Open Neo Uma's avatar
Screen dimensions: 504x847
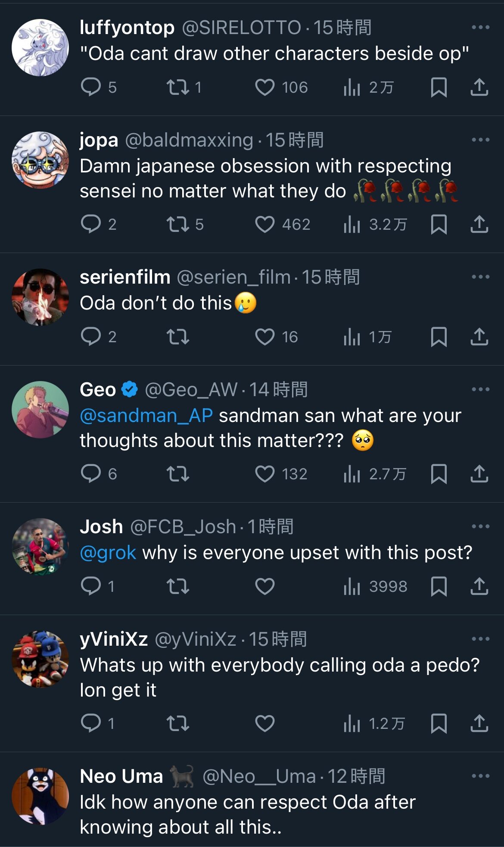[x=40, y=796]
